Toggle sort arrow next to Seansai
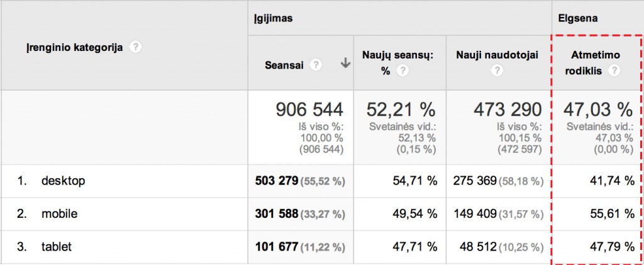Viewport: 644px width, 265px height. [x=345, y=64]
